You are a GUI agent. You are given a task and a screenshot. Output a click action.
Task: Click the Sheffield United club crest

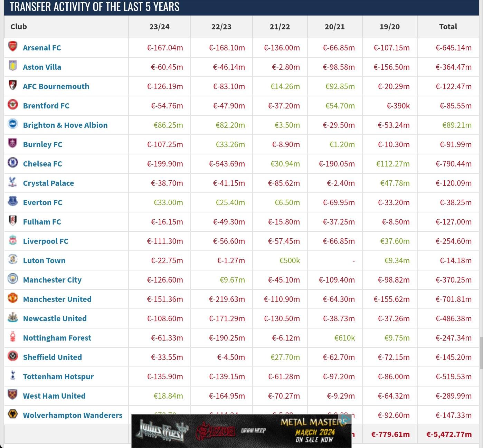tap(13, 356)
